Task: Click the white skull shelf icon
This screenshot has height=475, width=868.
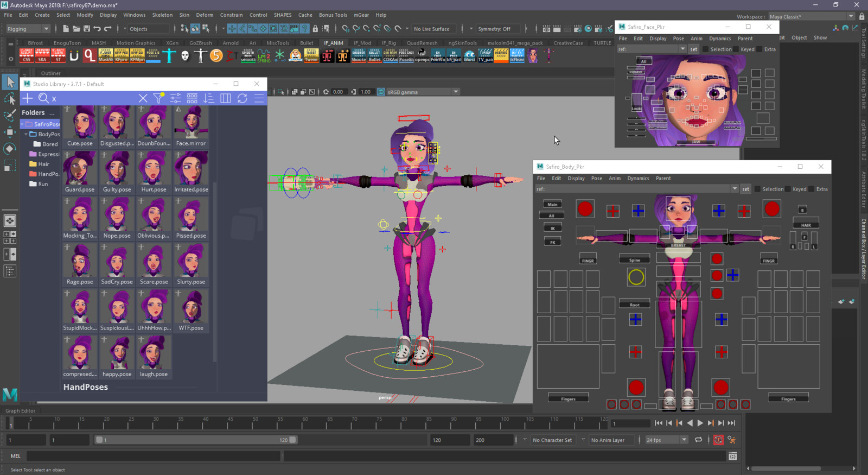Action: [x=185, y=55]
